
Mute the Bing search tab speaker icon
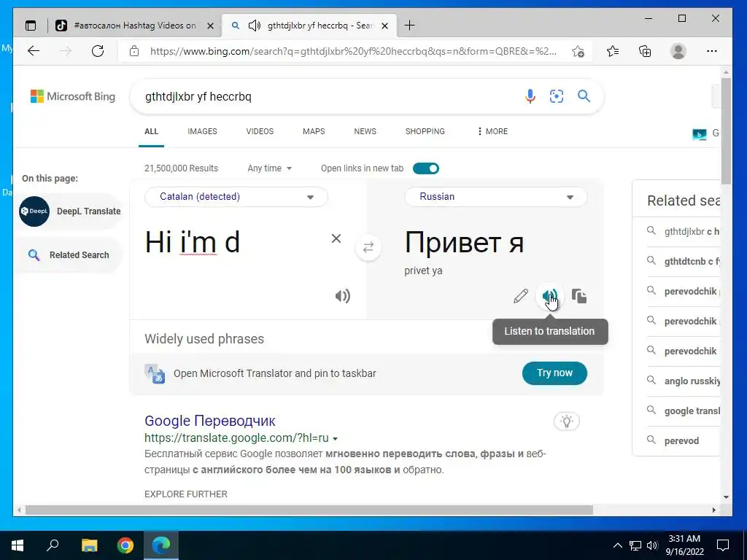point(255,26)
